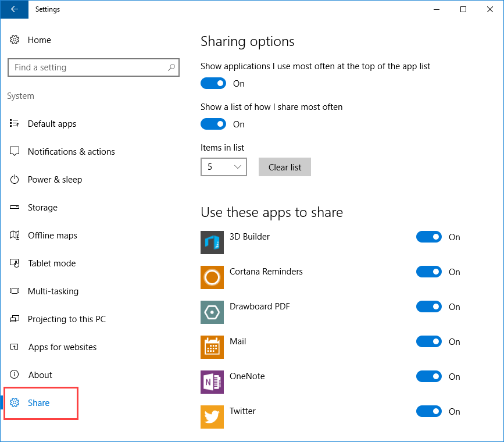Toggle Cortana Reminders sharing off
Viewport: 504px width, 442px height.
tap(428, 272)
